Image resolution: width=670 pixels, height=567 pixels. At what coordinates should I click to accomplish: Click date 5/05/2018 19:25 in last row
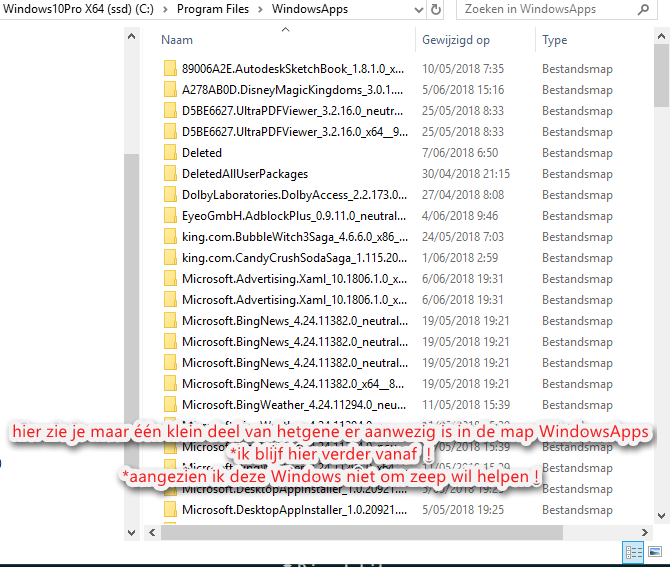(463, 510)
